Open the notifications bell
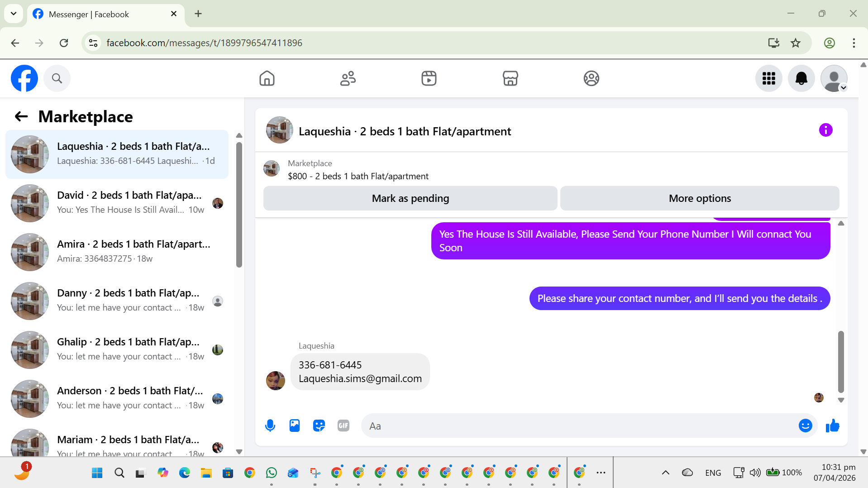The height and width of the screenshot is (488, 868). point(801,78)
